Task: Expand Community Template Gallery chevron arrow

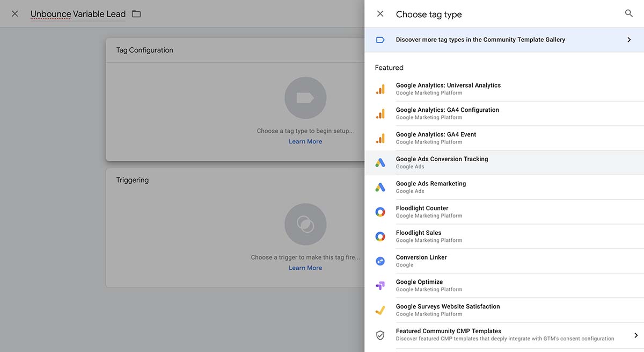Action: [x=629, y=40]
